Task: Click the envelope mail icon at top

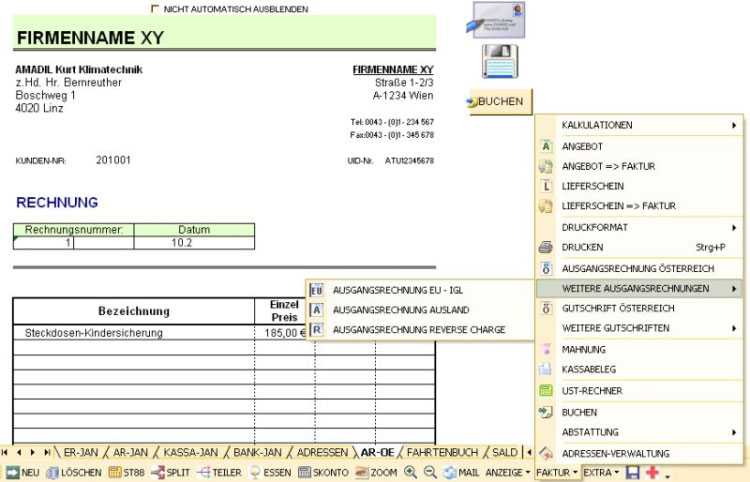Action: point(497,20)
